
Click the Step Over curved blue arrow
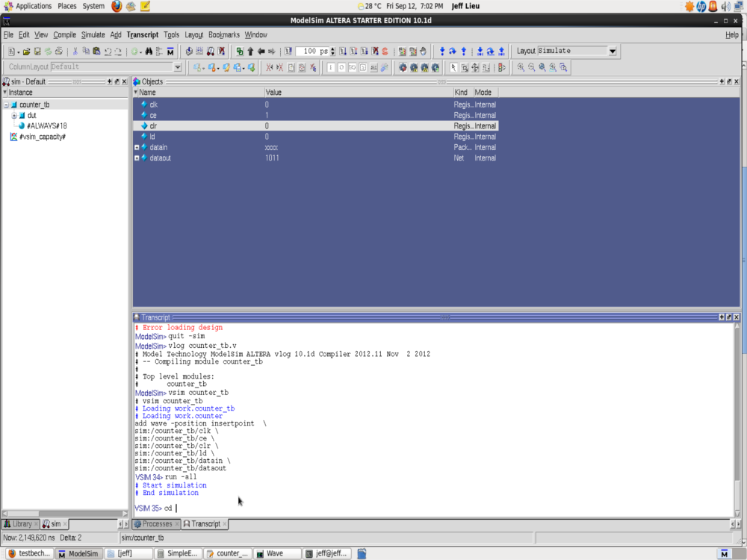coord(453,52)
